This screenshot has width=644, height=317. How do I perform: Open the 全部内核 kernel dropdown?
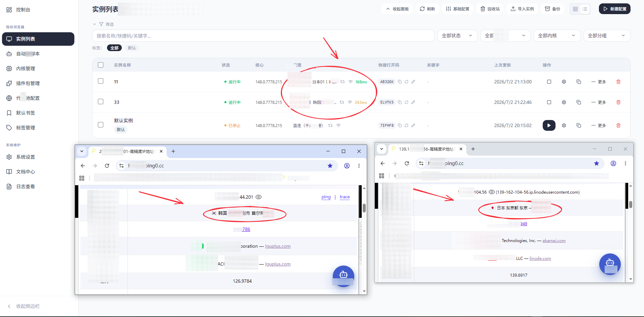[x=557, y=36]
